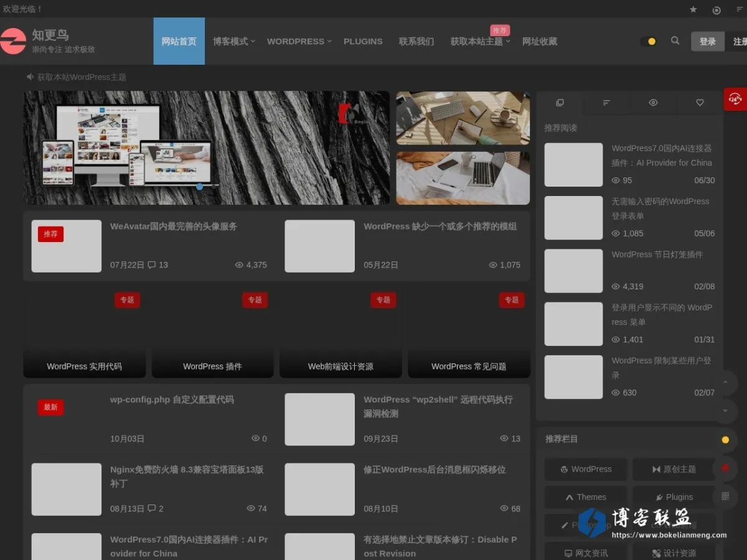Open the WordPress 实用代码 topic card
This screenshot has width=747, height=560.
85,333
